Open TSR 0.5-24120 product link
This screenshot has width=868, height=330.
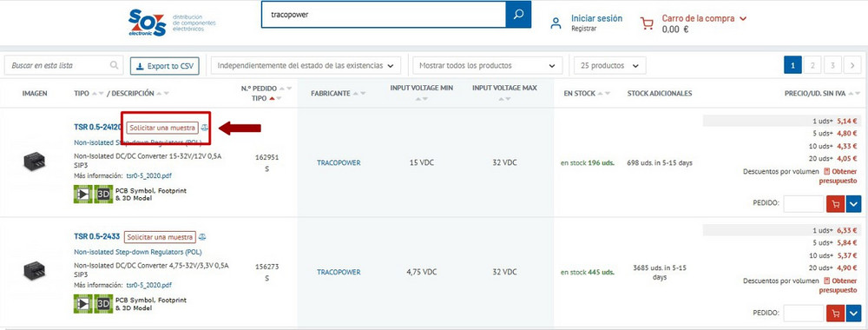[99, 128]
